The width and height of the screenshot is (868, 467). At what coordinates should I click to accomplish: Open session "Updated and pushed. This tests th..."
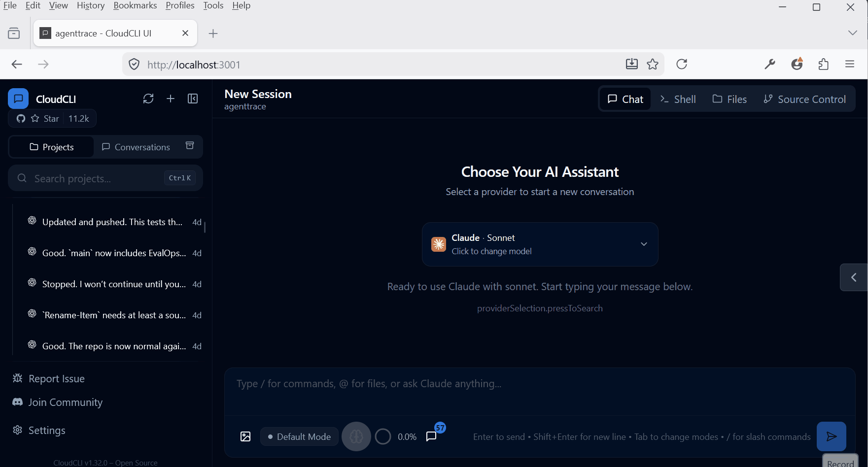pos(114,222)
